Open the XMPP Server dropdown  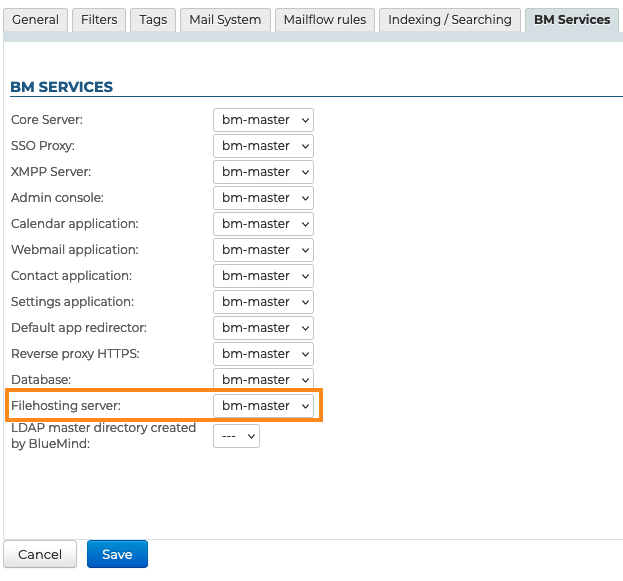click(263, 172)
